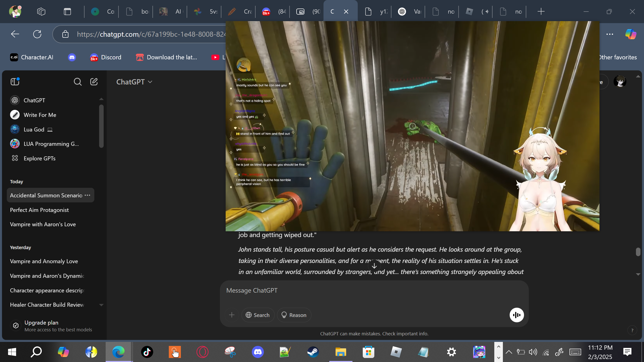
Task: Open the touch keyboard tray icon
Action: coord(575,352)
